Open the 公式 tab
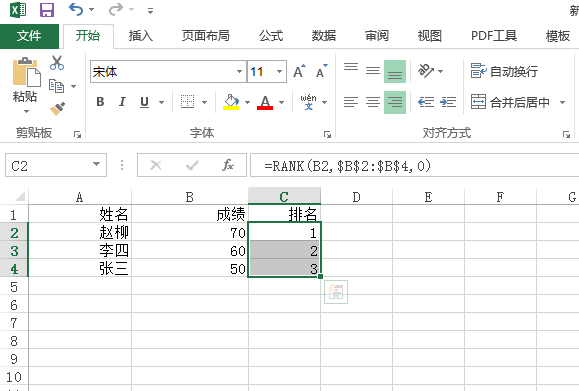Image resolution: width=579 pixels, height=391 pixels. coord(271,36)
